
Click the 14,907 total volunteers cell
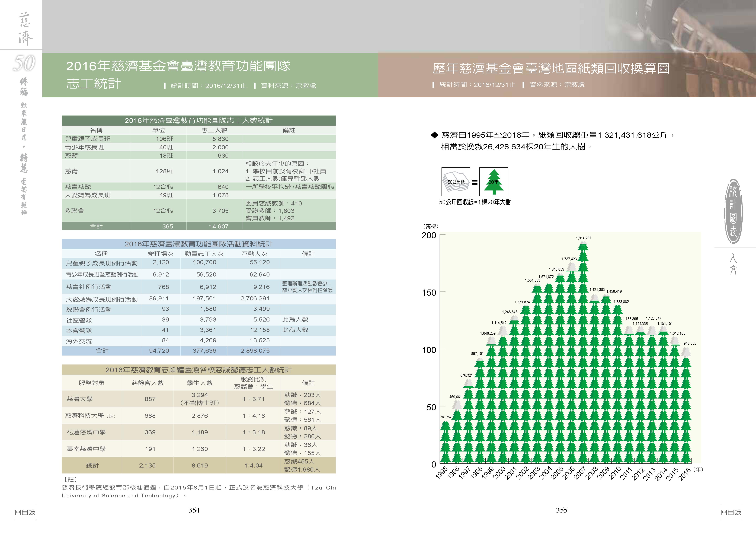pyautogui.click(x=219, y=226)
